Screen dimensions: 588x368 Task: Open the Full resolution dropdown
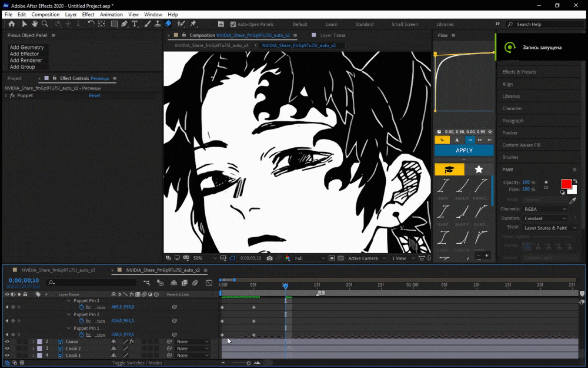coord(310,258)
